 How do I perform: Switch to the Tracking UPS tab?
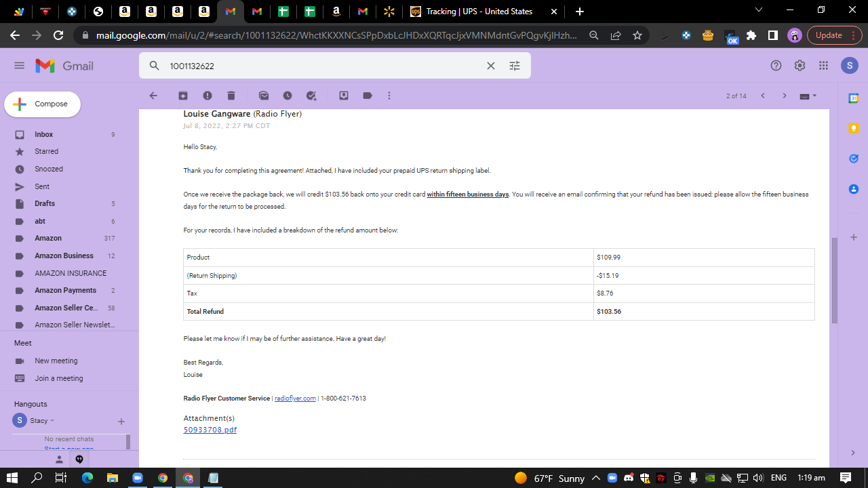tap(485, 12)
